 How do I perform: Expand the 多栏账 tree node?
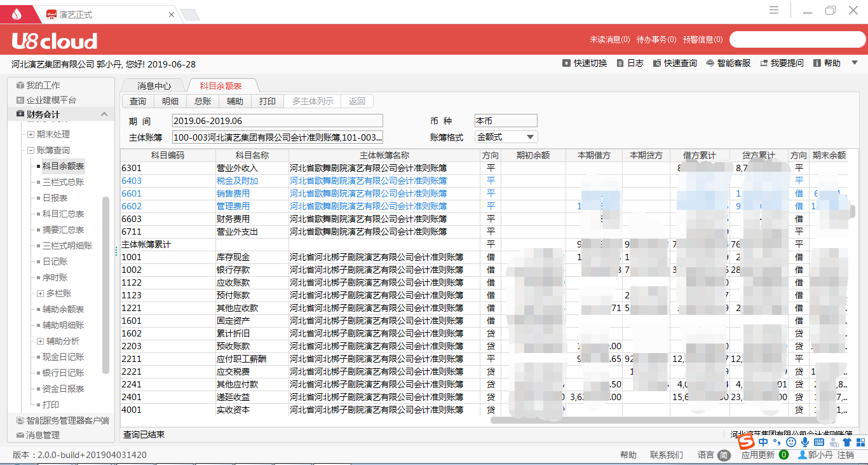(x=40, y=293)
